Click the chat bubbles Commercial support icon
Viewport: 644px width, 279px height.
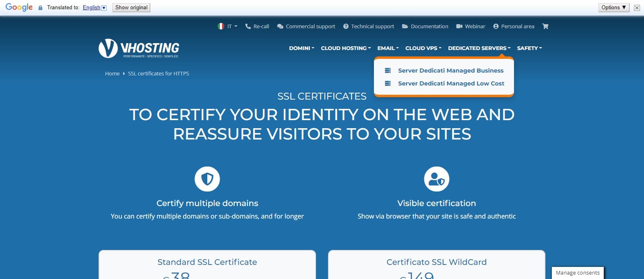pyautogui.click(x=280, y=26)
